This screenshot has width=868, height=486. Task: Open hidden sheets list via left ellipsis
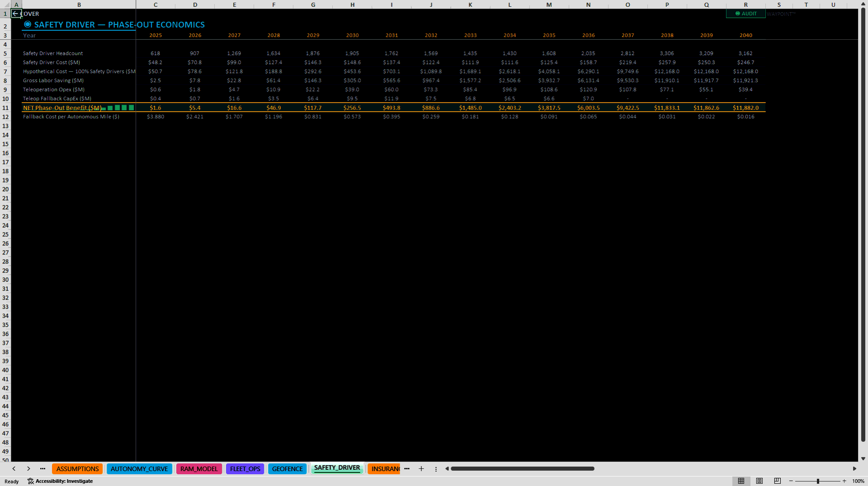pyautogui.click(x=42, y=469)
